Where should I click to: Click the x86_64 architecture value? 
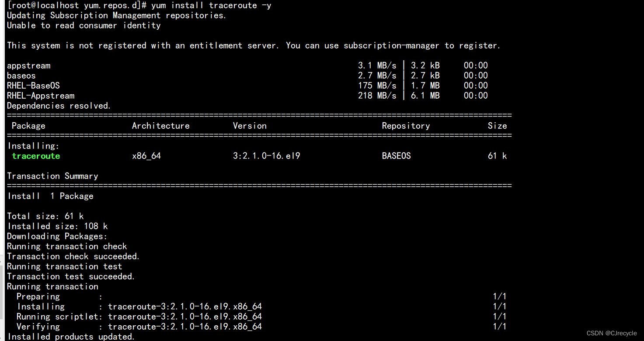pos(146,156)
